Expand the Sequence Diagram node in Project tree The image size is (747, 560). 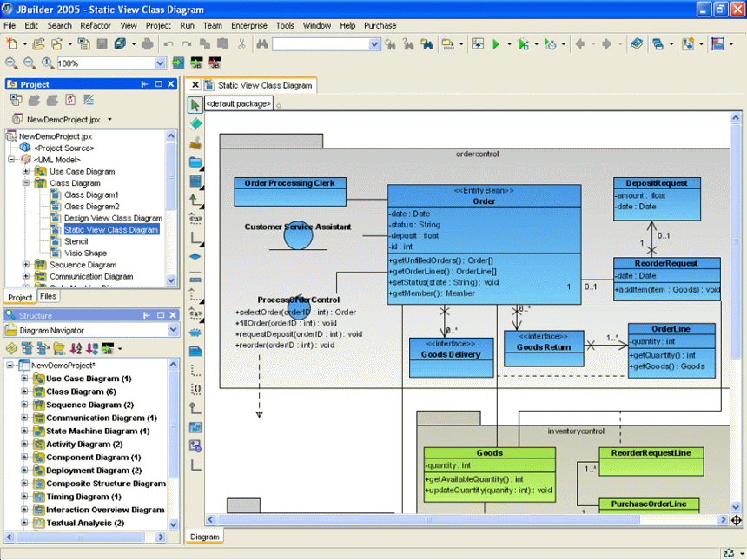coord(26,264)
